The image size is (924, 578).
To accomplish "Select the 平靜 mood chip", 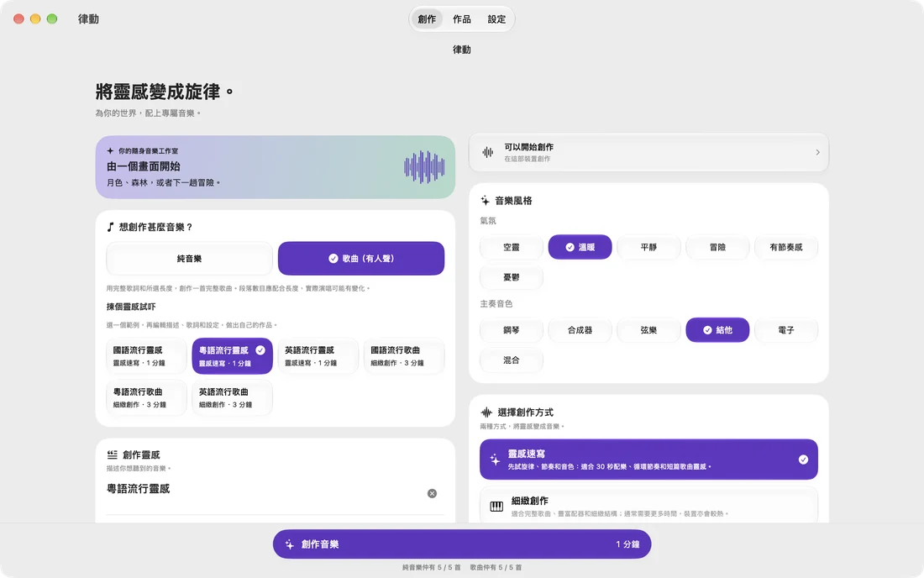I will point(648,247).
